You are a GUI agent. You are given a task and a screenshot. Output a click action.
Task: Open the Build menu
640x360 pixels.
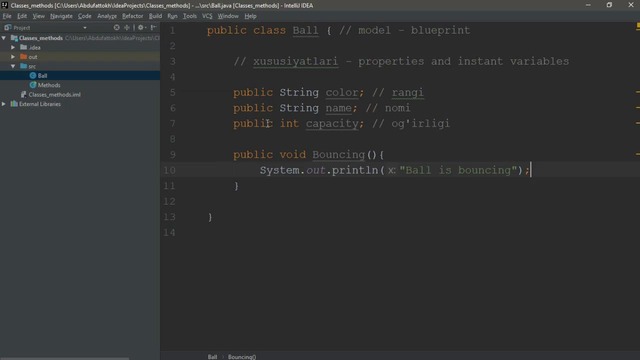[155, 16]
